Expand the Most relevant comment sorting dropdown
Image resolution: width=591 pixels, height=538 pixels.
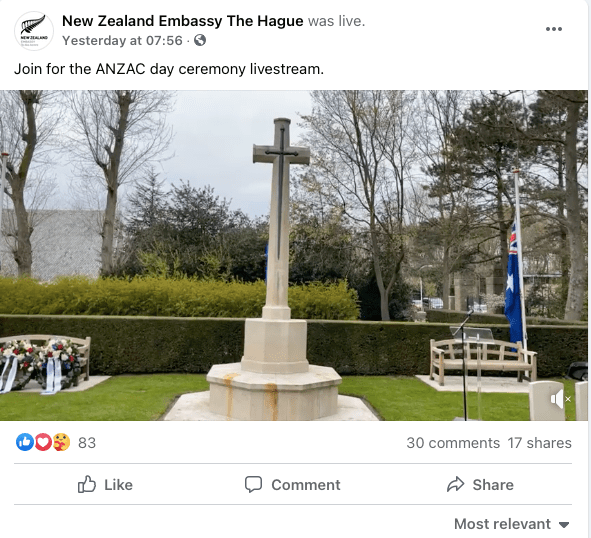511,524
